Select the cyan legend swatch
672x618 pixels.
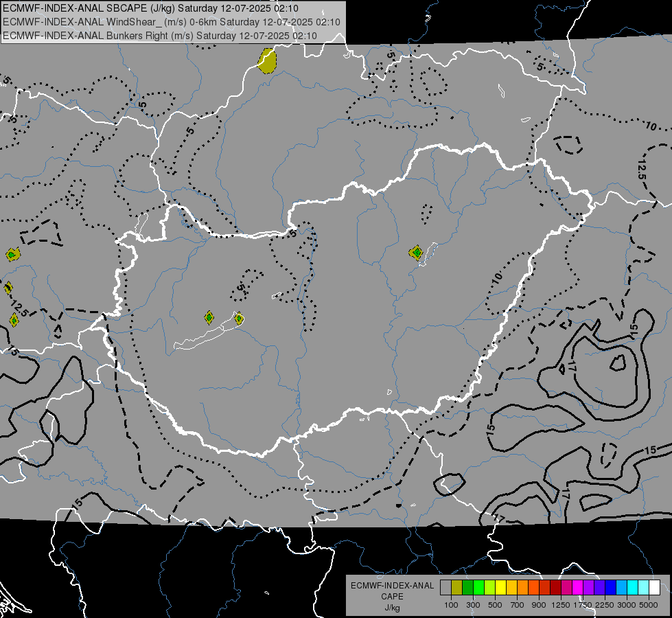[x=632, y=588]
